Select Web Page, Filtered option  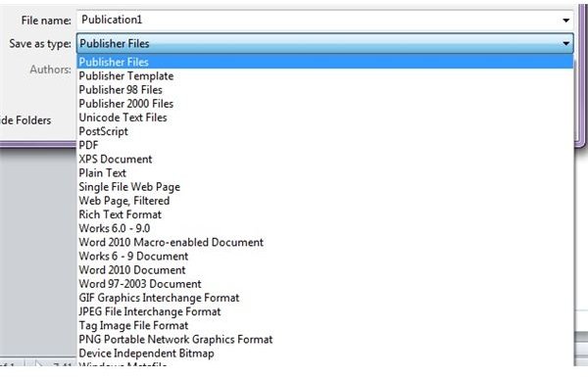[x=325, y=201]
